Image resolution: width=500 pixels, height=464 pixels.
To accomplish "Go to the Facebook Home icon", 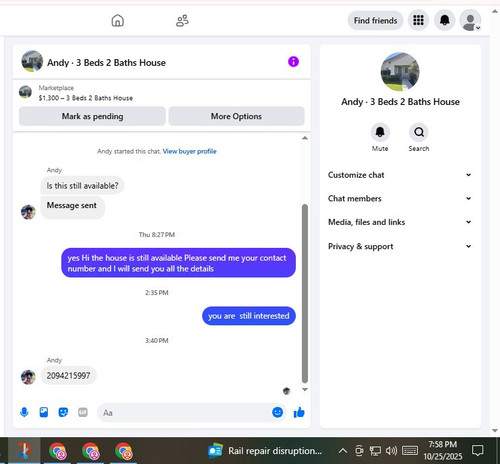I will click(117, 21).
